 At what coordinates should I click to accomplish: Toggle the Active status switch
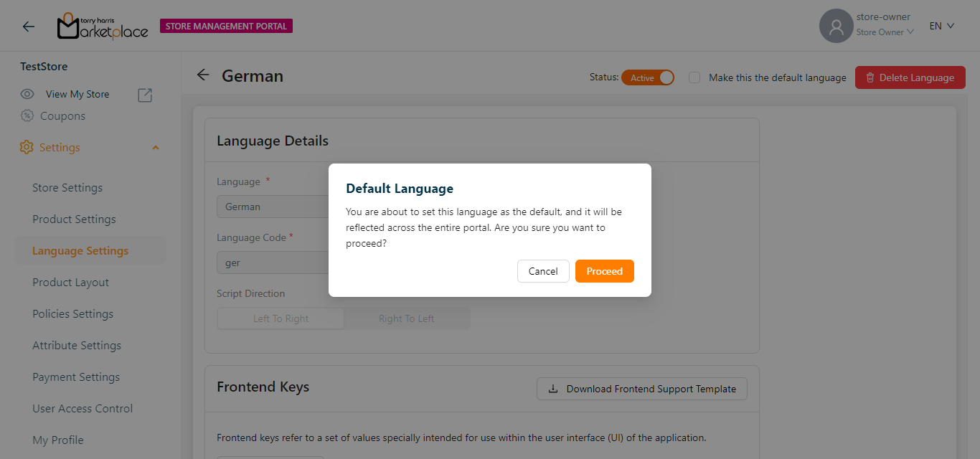647,77
